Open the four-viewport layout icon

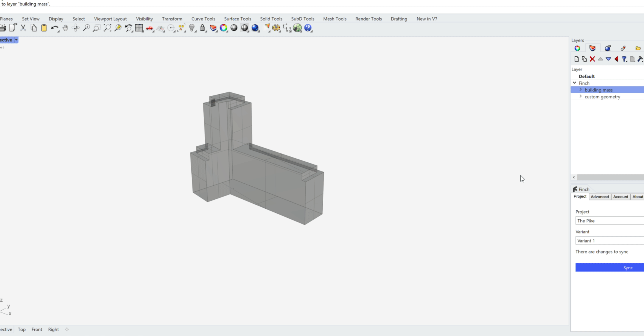tap(139, 28)
